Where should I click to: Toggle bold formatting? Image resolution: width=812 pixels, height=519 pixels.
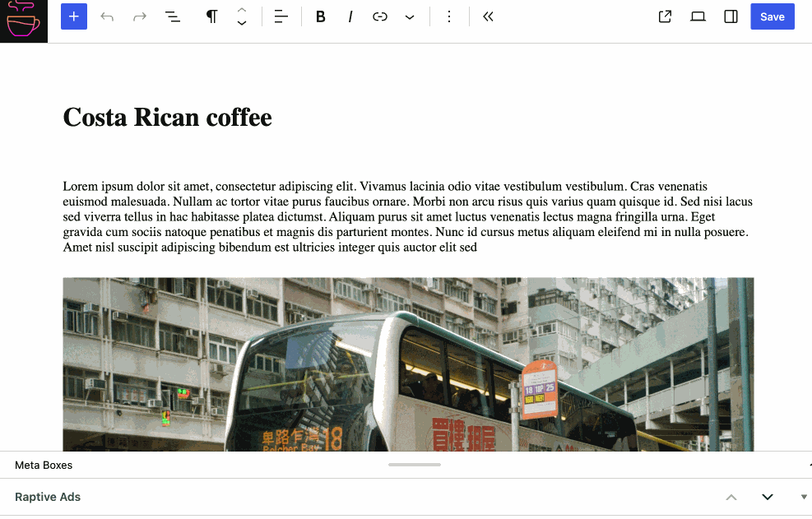pyautogui.click(x=321, y=16)
